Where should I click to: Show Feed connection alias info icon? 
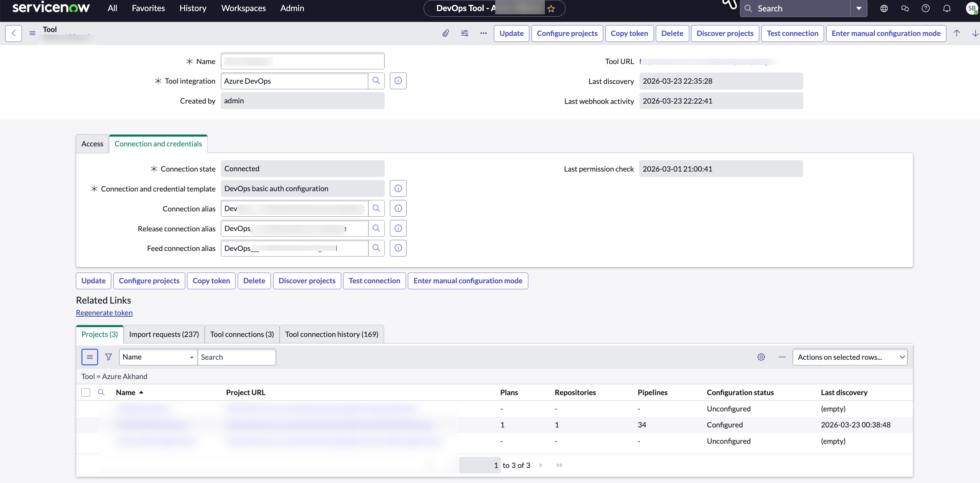point(398,248)
